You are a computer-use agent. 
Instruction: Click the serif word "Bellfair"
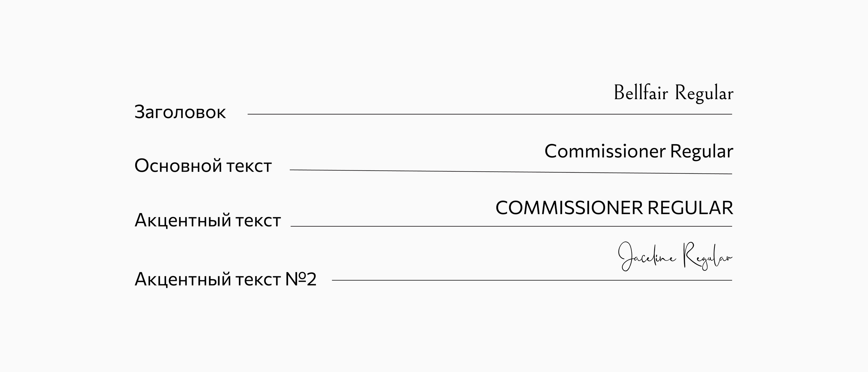(640, 93)
